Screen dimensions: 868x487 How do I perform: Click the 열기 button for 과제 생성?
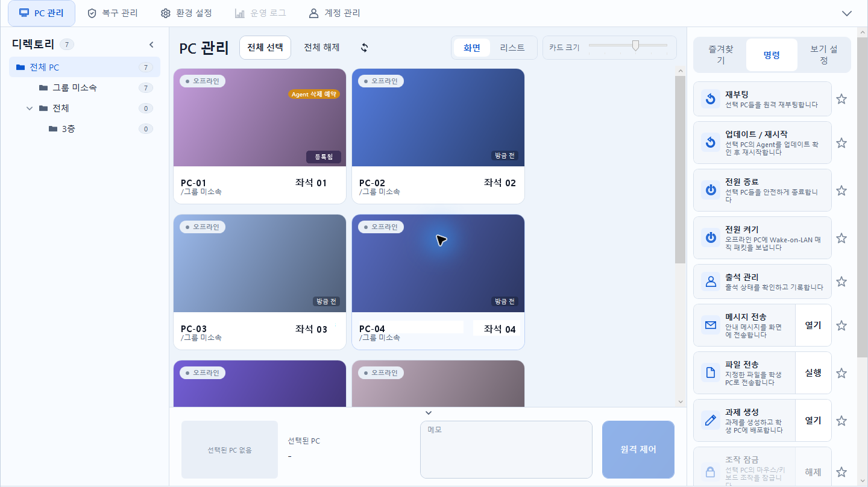[813, 421]
